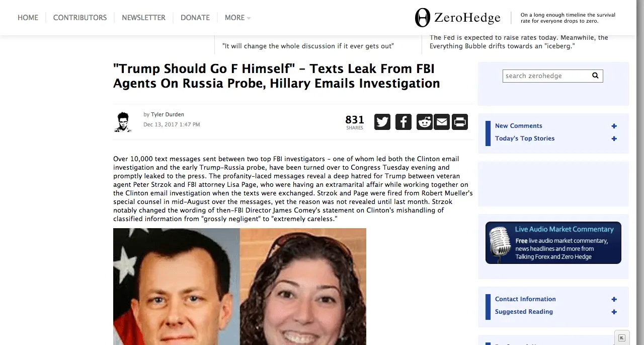Share the article on Reddit
Image resolution: width=644 pixels, height=345 pixels.
(x=425, y=122)
